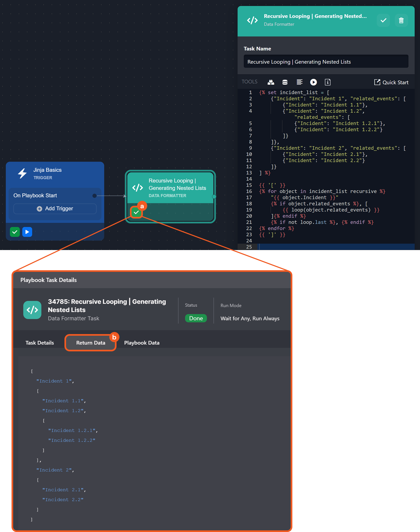Viewport: 420px width, 532px height.
Task: Click the lightning bolt trigger icon
Action: click(x=22, y=173)
